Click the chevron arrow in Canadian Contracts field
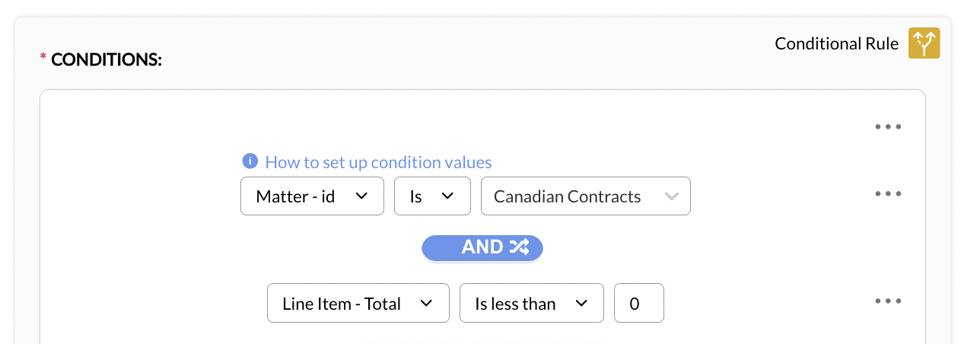 671,196
